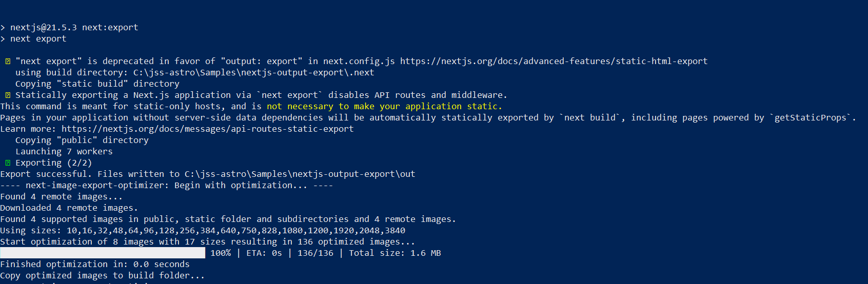Open the static-html-export docs URL
The height and width of the screenshot is (284, 868).
coord(554,62)
